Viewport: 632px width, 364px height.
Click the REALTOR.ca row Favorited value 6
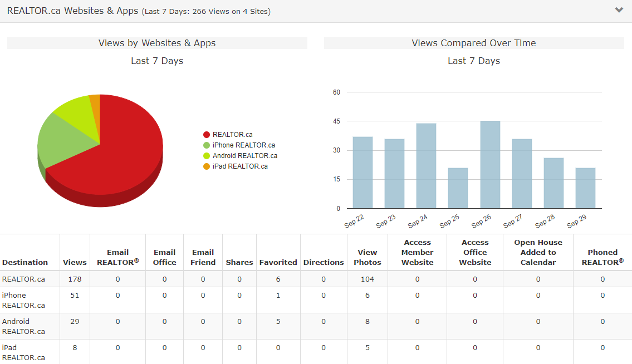tap(278, 279)
